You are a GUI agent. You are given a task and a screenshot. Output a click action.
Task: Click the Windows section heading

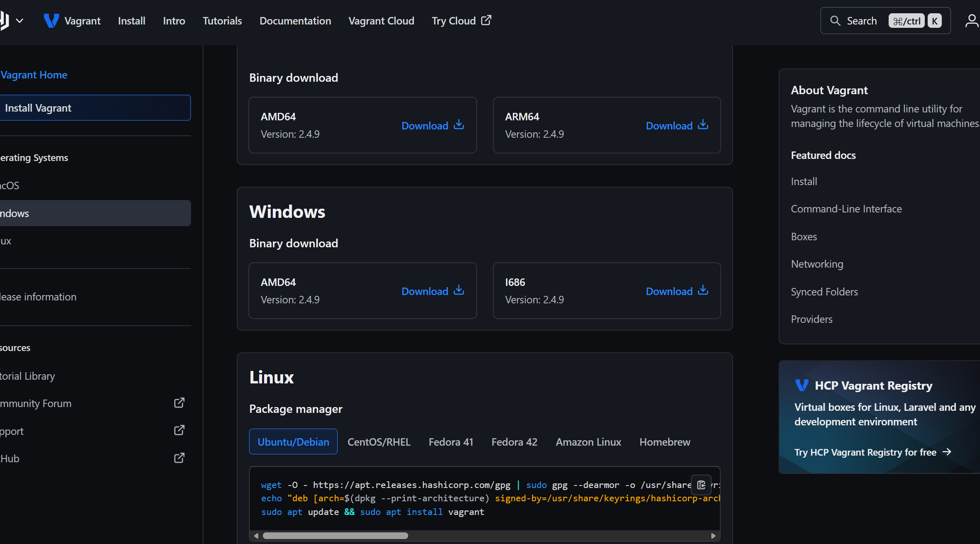coord(287,212)
